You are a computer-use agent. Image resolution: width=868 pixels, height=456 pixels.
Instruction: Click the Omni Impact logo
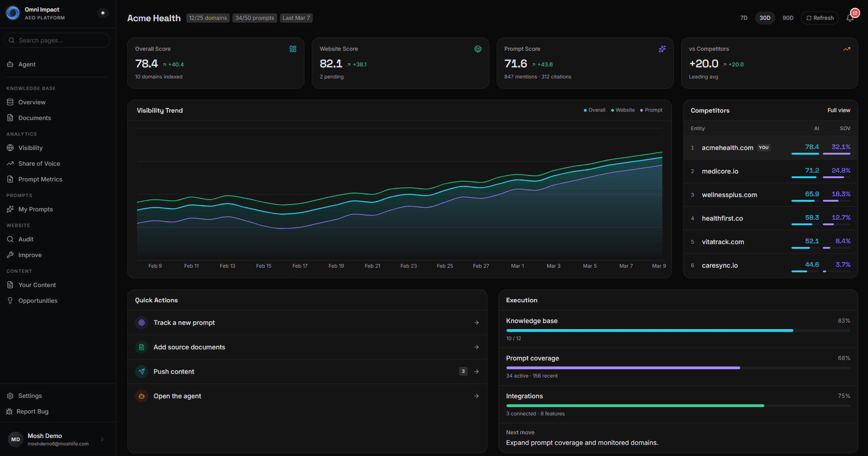[13, 13]
